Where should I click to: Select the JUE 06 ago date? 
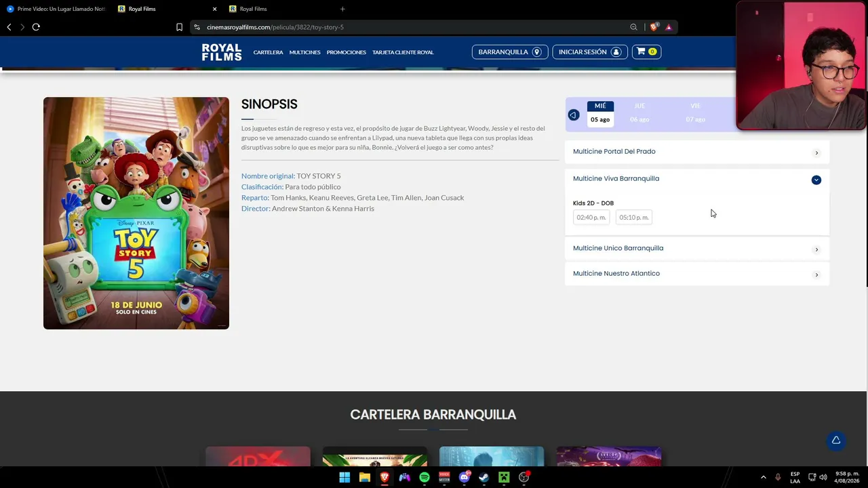point(639,113)
